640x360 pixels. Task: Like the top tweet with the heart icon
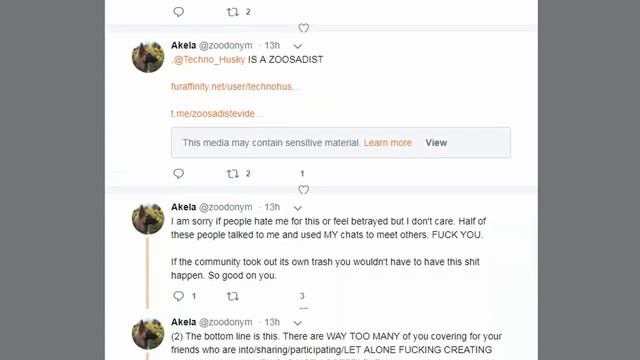click(303, 28)
